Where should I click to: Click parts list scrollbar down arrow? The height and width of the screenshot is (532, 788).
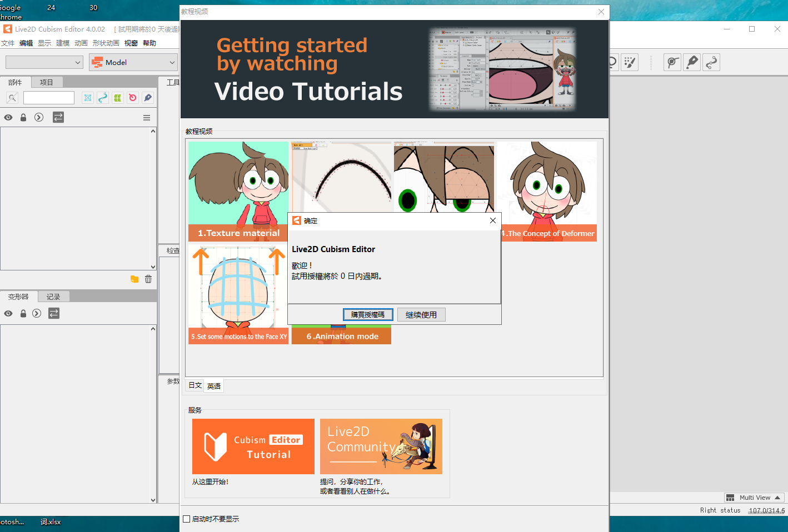153,267
